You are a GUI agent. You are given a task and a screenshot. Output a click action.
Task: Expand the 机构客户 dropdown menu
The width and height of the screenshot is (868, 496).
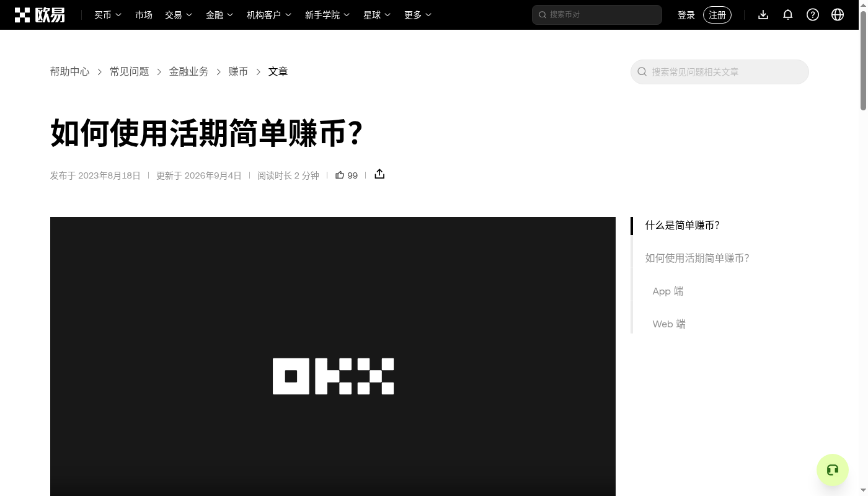tap(269, 15)
